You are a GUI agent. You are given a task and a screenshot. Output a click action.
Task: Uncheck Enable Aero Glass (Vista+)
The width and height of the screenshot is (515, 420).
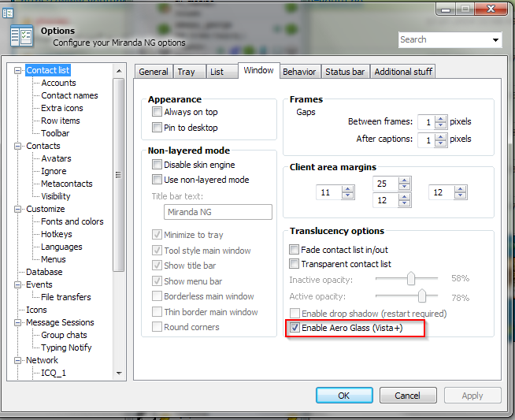click(x=295, y=328)
